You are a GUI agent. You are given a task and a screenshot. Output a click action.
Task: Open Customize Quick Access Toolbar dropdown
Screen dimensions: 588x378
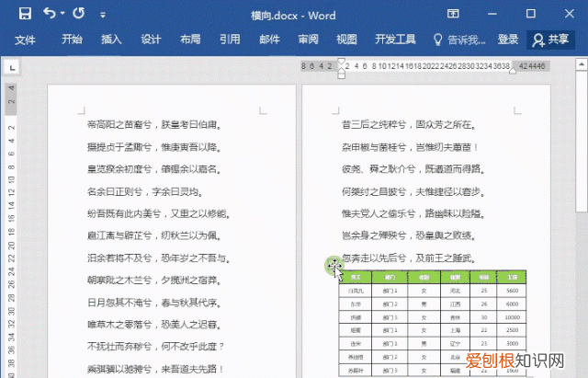coord(102,15)
